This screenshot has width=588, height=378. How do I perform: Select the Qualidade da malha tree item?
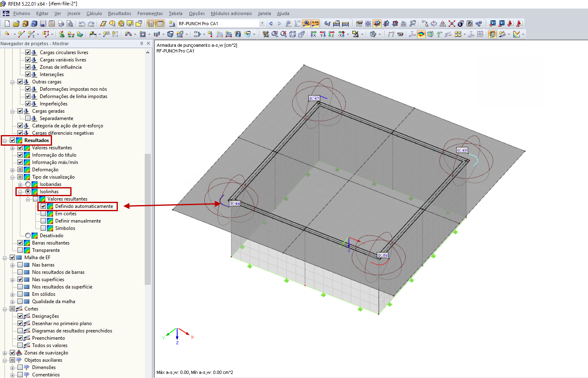54,302
